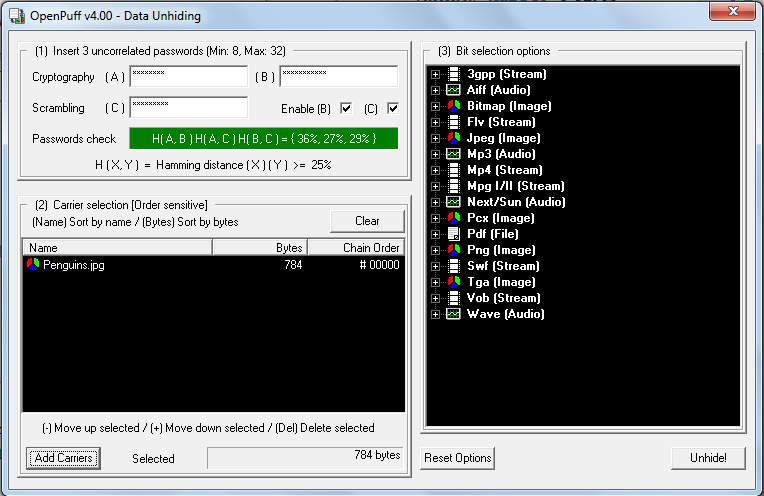Click the Next/Sun (Audio) waveform icon
The width and height of the screenshot is (764, 496).
click(454, 202)
